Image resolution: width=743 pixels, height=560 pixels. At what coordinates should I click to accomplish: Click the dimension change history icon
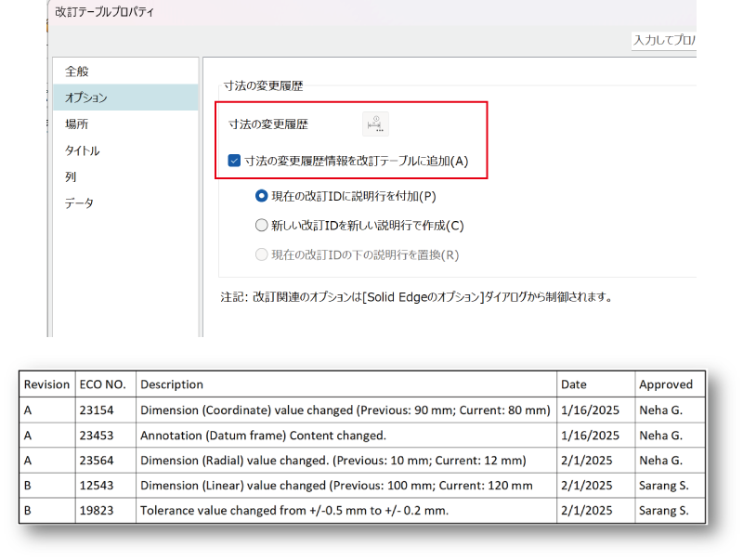pos(375,124)
